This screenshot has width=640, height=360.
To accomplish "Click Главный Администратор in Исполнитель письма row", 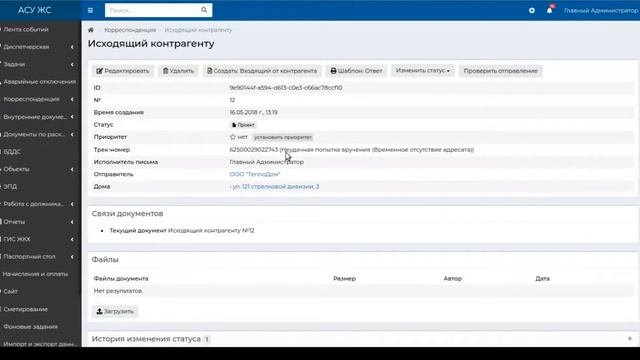I will click(x=267, y=162).
